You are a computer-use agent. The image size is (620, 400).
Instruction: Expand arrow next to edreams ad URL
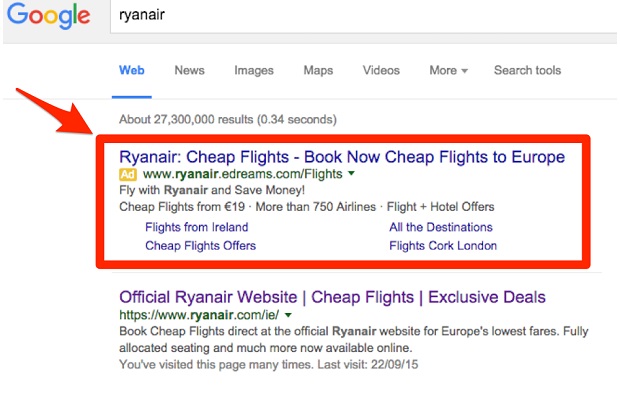pos(351,175)
